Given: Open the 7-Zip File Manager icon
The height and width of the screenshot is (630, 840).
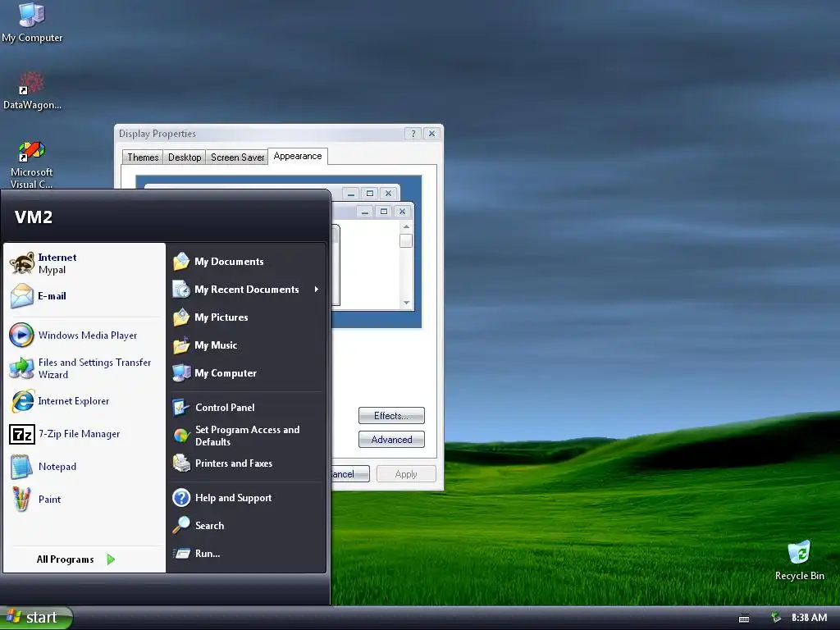Looking at the screenshot, I should click(22, 435).
